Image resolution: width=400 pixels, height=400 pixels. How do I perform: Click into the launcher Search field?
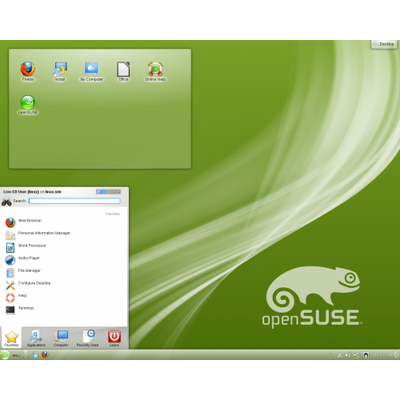click(74, 201)
